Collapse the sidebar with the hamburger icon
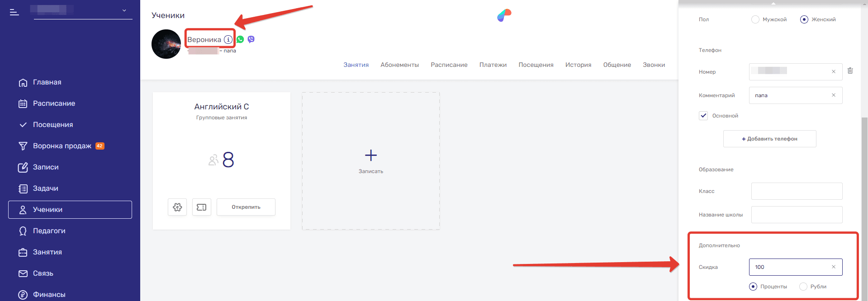 click(14, 12)
